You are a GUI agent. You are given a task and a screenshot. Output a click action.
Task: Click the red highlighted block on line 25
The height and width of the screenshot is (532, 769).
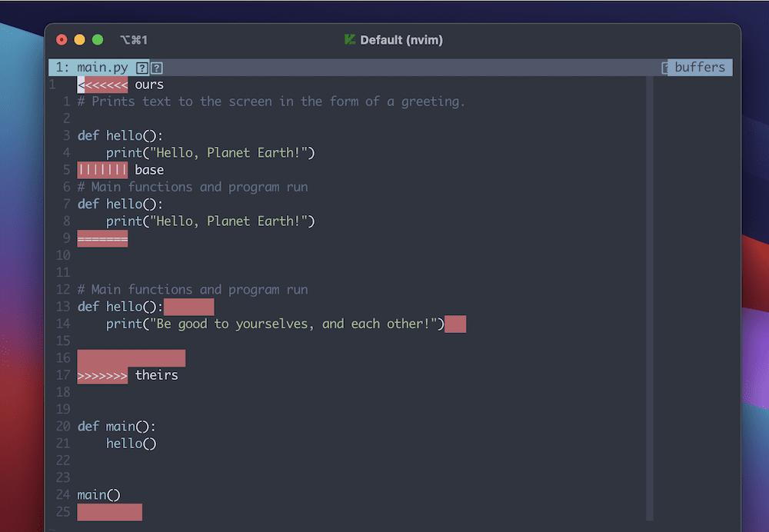(109, 512)
